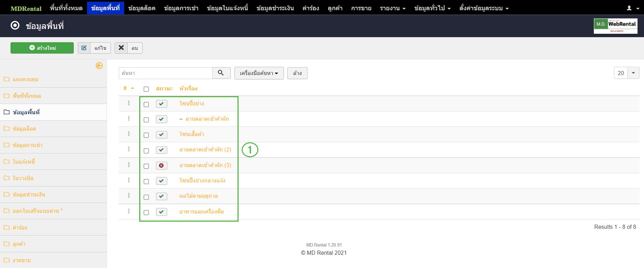644x268 pixels.
Task: Expand the ตั้งค่าข้อมูลระบบ menu
Action: (484, 8)
